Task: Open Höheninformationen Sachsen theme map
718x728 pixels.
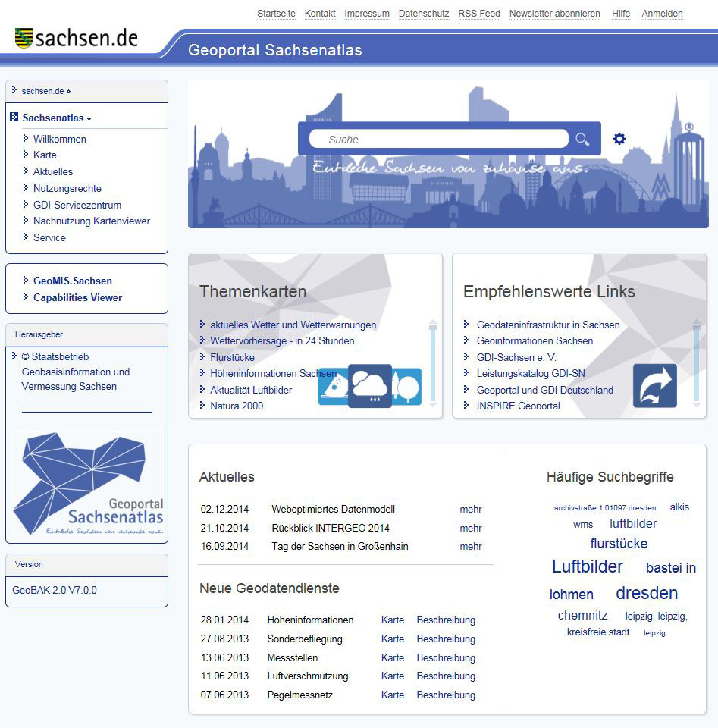Action: (x=273, y=373)
